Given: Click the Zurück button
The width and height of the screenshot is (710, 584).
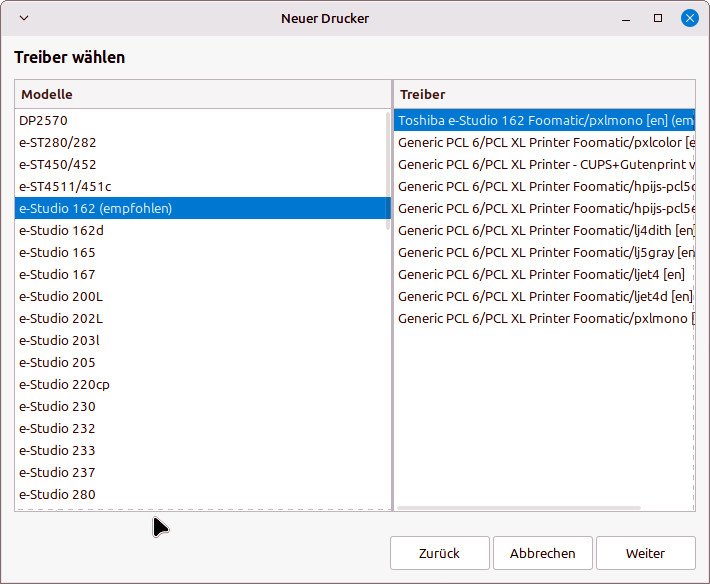Looking at the screenshot, I should tap(440, 553).
